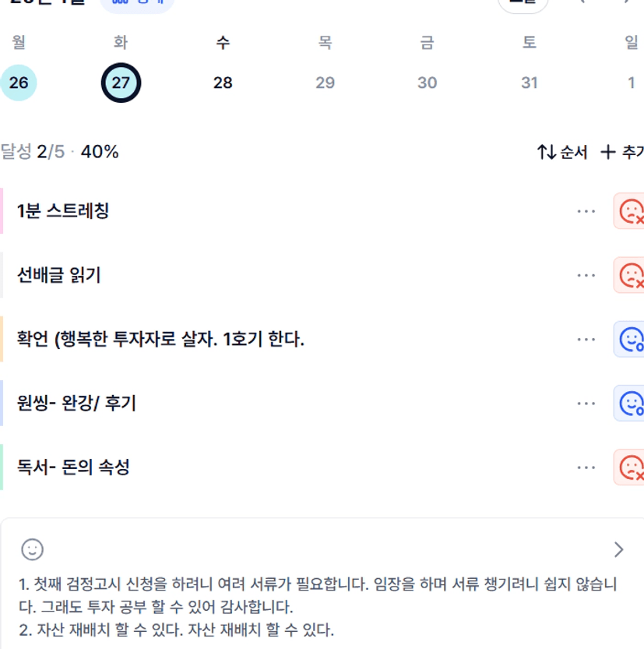Expand the journal note with the right chevron
The width and height of the screenshot is (644, 649).
click(619, 549)
